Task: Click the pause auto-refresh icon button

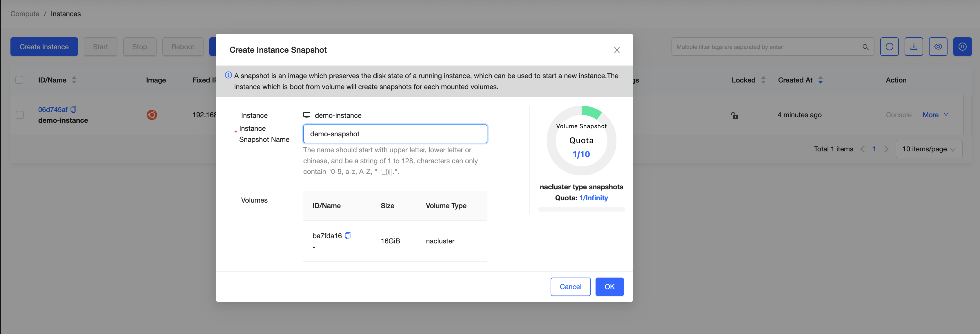Action: [x=962, y=47]
